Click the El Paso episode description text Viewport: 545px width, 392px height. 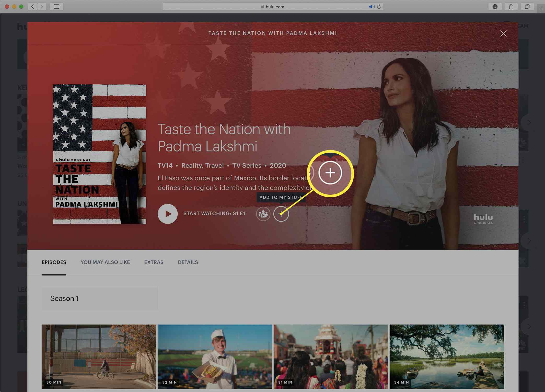pyautogui.click(x=234, y=183)
